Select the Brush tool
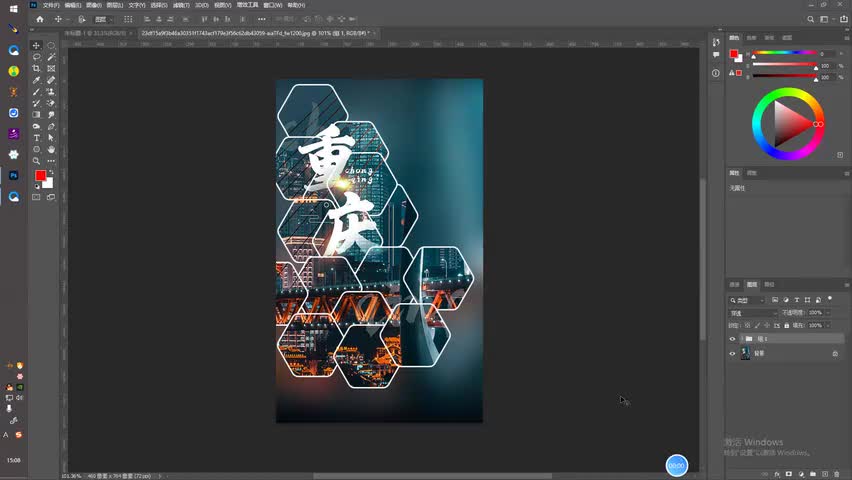 [36, 92]
